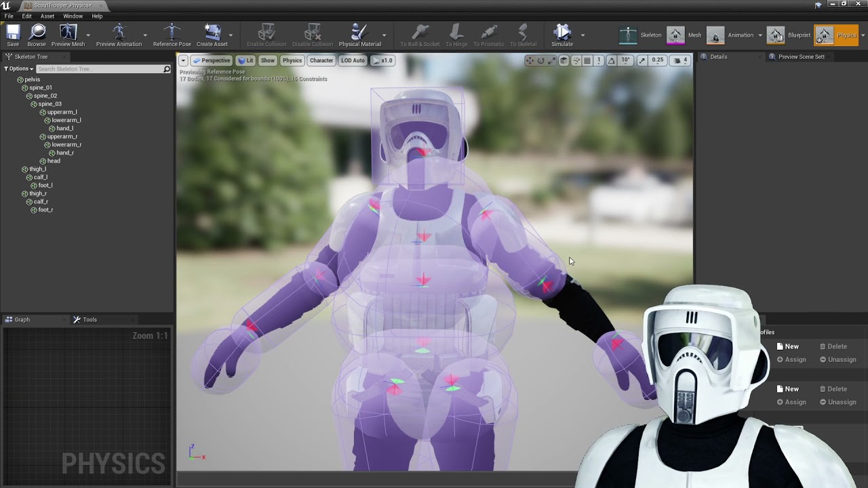Open the File menu
This screenshot has height=488, width=868.
pos(9,16)
